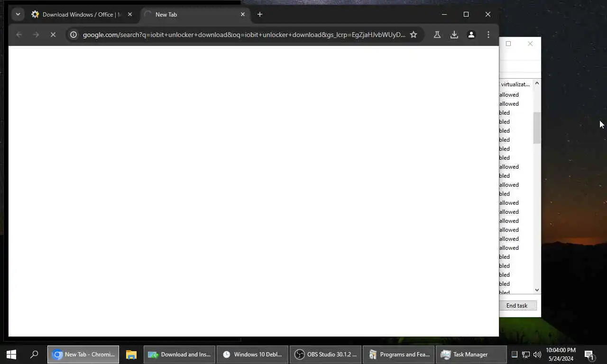Screen dimensions: 607x364
Task: Open clock showing 10:04:00 PM
Action: point(561,355)
